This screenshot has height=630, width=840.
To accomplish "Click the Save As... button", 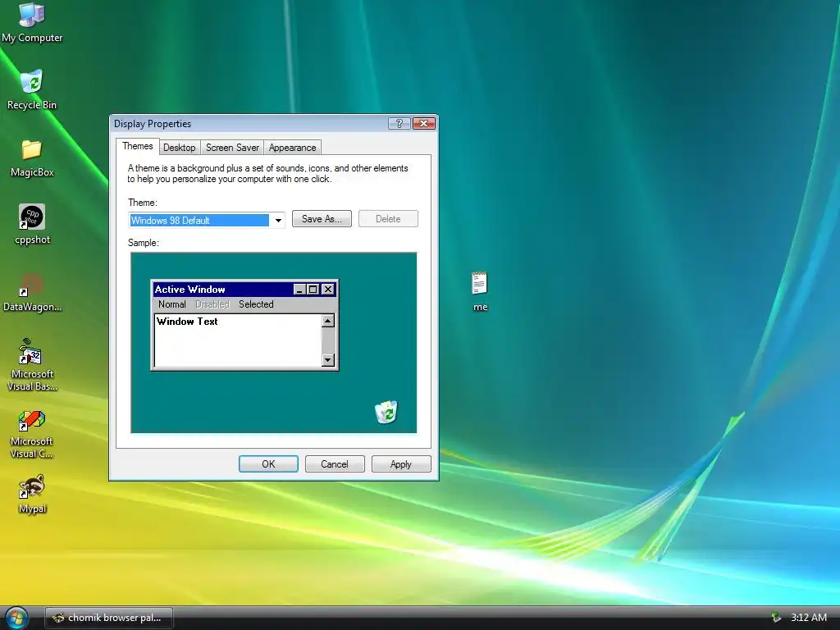I will [x=322, y=218].
